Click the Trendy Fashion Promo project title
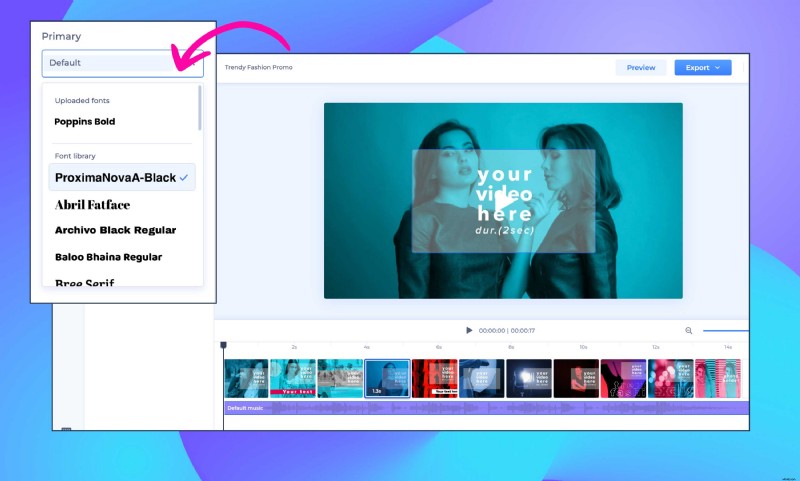Image resolution: width=800 pixels, height=481 pixels. pyautogui.click(x=259, y=68)
